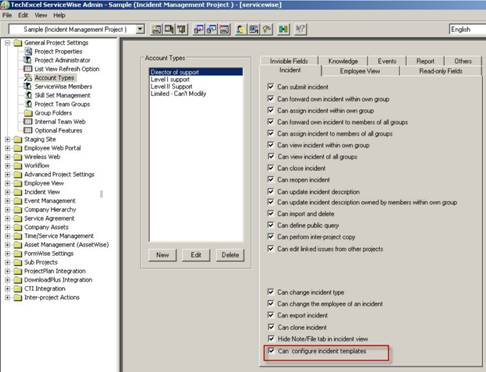Toggle Hide Note/File tab in incident view

click(271, 338)
